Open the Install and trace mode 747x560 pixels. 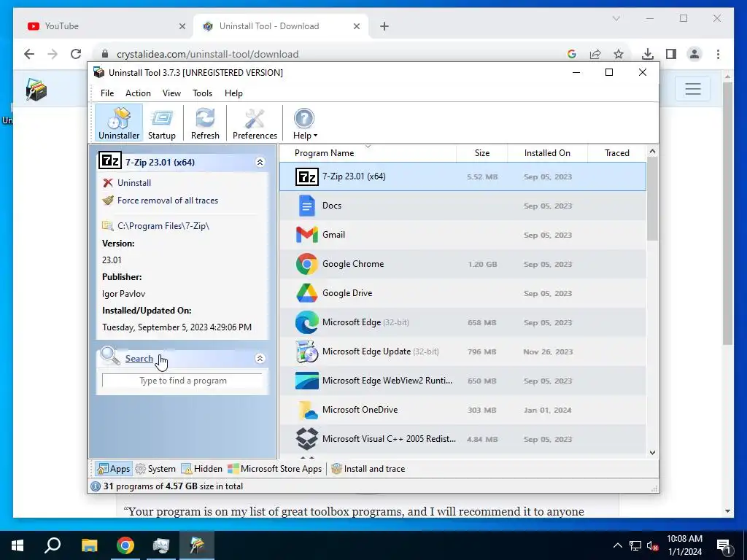pyautogui.click(x=368, y=469)
